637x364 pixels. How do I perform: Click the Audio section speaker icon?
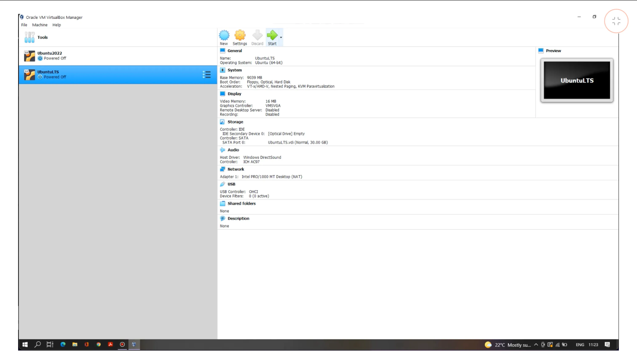(x=222, y=150)
